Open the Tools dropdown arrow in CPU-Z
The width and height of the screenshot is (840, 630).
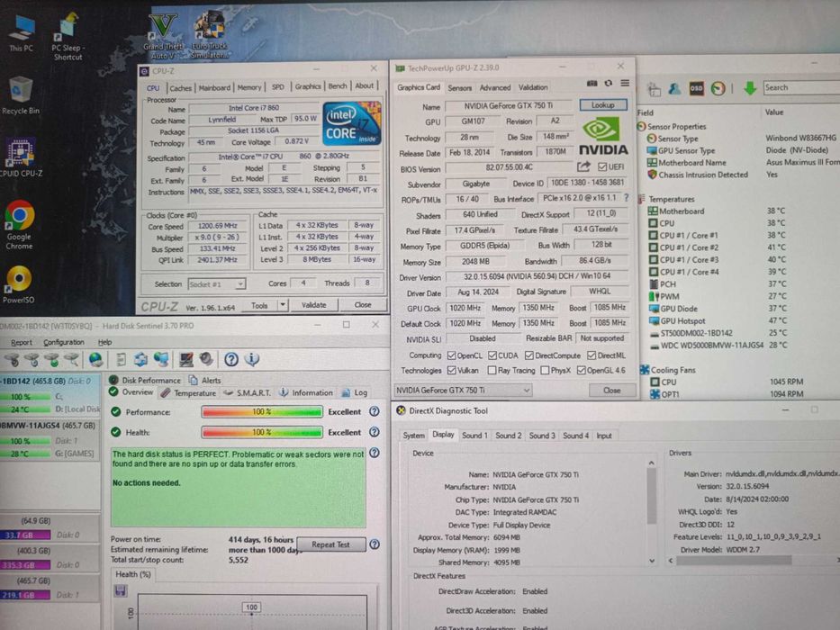[283, 305]
